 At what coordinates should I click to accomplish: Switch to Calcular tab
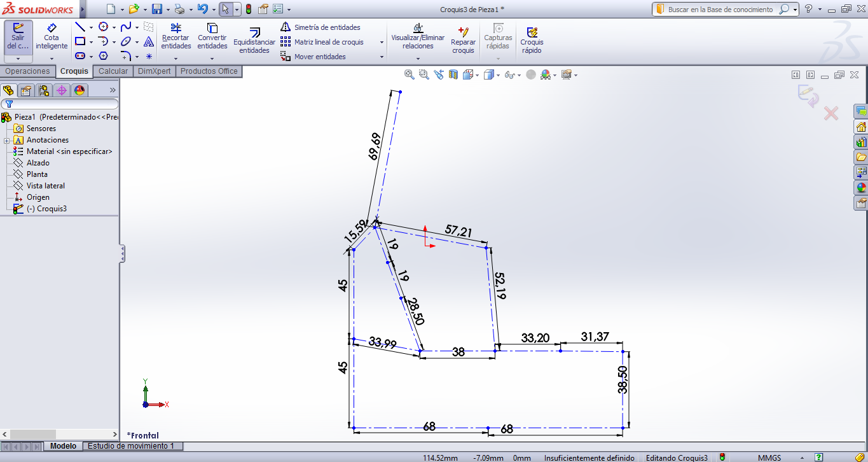tap(113, 71)
